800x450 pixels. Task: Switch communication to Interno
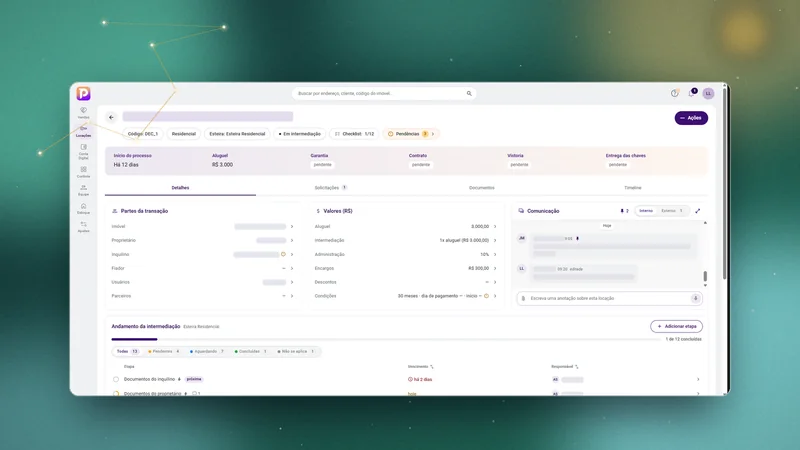tap(646, 211)
